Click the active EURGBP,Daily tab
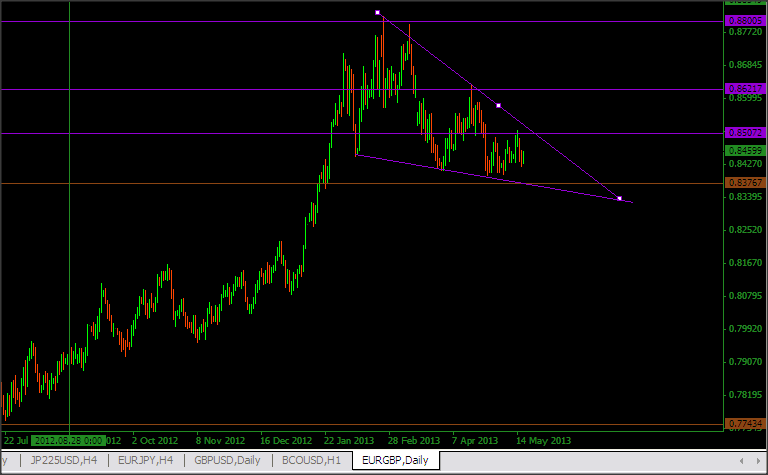This screenshot has height=475, width=768. [x=394, y=460]
